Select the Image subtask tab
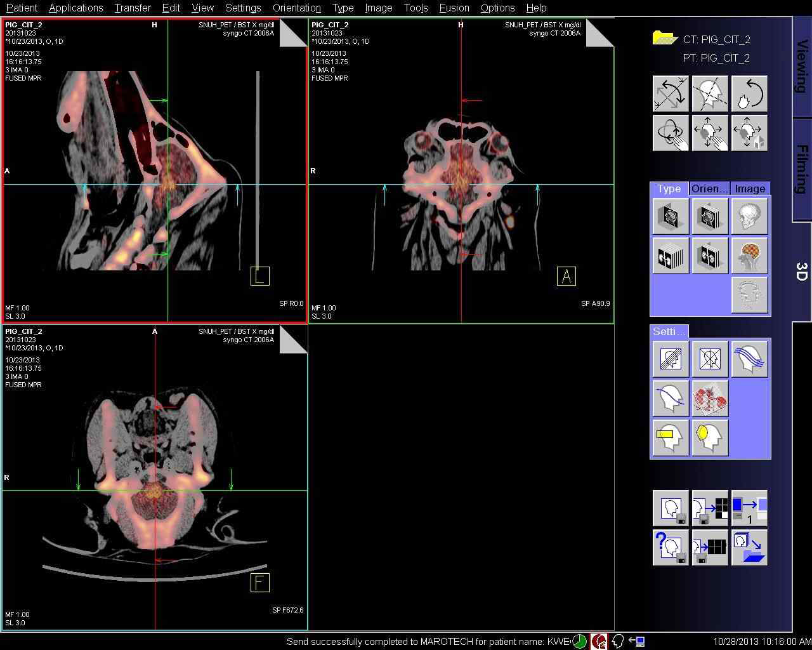This screenshot has width=812, height=650. point(750,189)
